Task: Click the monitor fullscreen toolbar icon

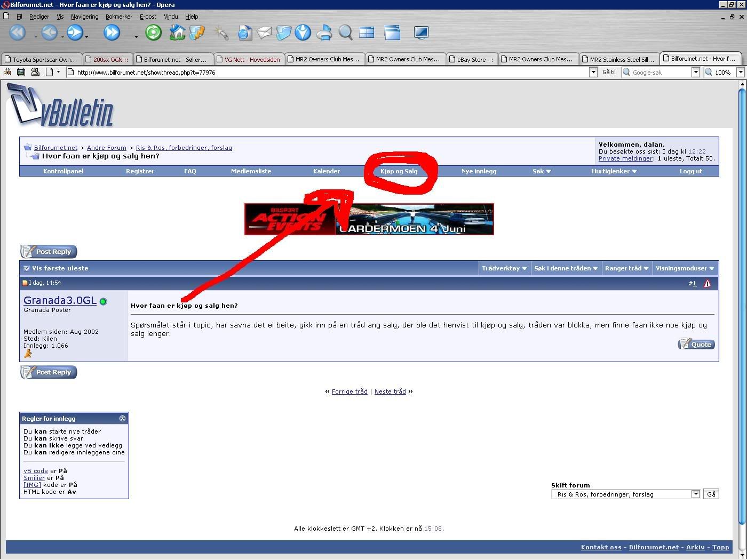Action: point(421,33)
